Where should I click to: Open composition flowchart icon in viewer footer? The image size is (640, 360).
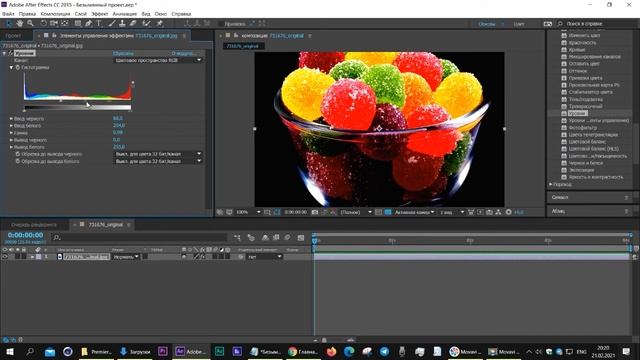click(x=498, y=212)
